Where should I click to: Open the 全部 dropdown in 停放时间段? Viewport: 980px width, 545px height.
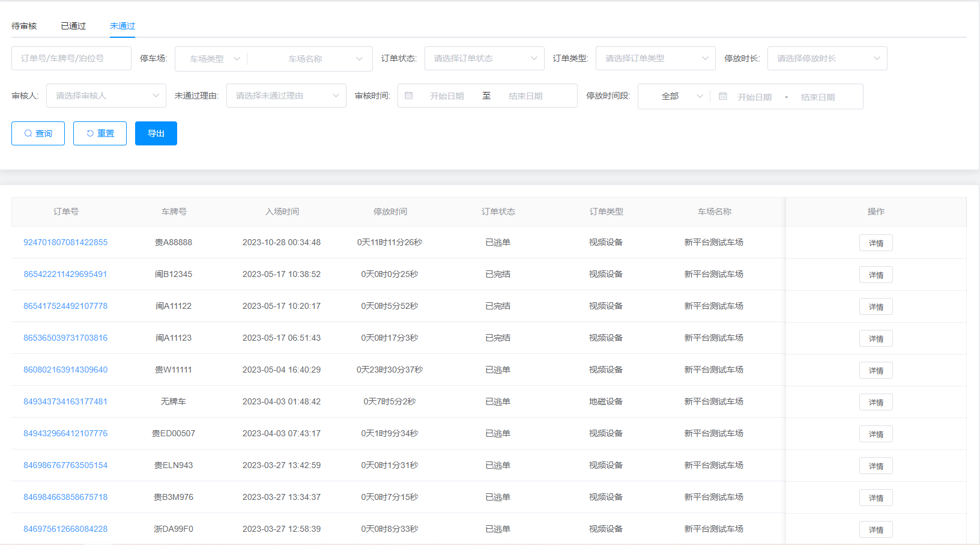point(676,96)
